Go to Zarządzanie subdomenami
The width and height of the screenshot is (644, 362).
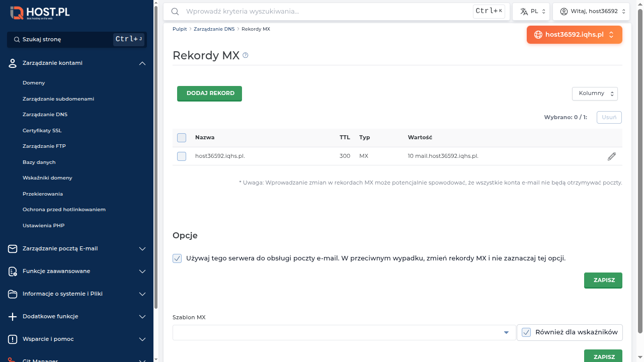coord(58,99)
